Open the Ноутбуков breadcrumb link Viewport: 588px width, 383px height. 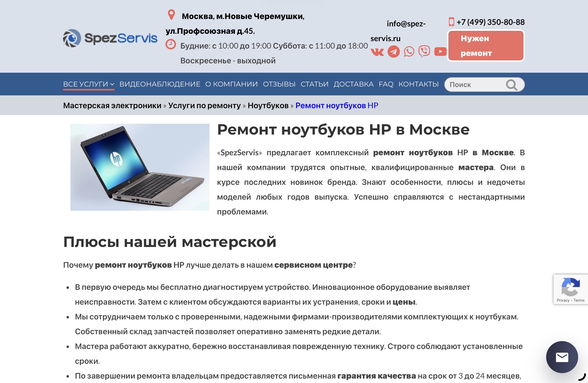268,105
